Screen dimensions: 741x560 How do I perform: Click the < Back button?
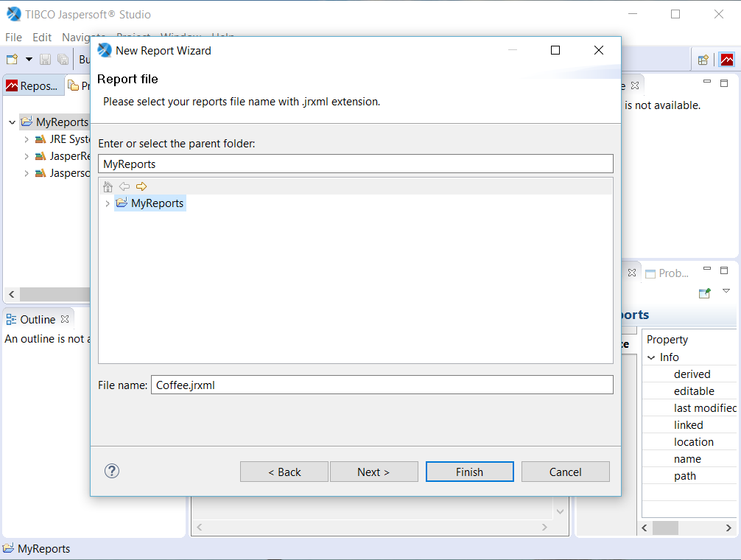[284, 472]
